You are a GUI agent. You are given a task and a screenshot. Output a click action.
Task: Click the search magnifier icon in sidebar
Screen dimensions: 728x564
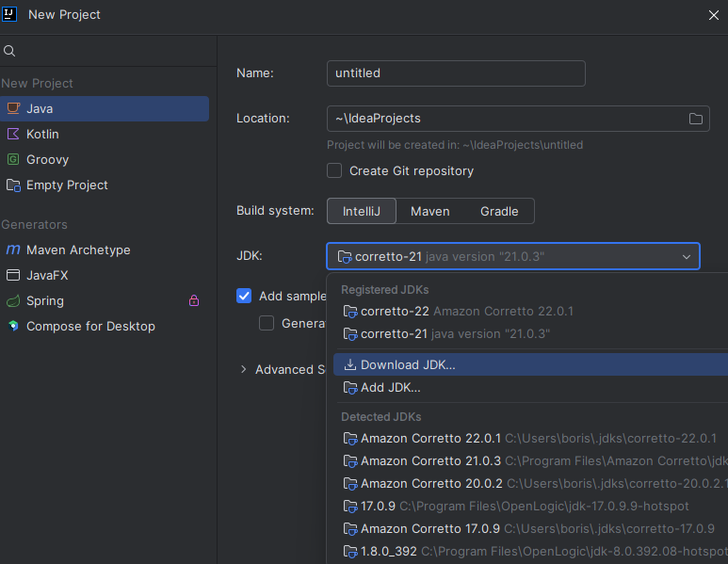(x=9, y=51)
